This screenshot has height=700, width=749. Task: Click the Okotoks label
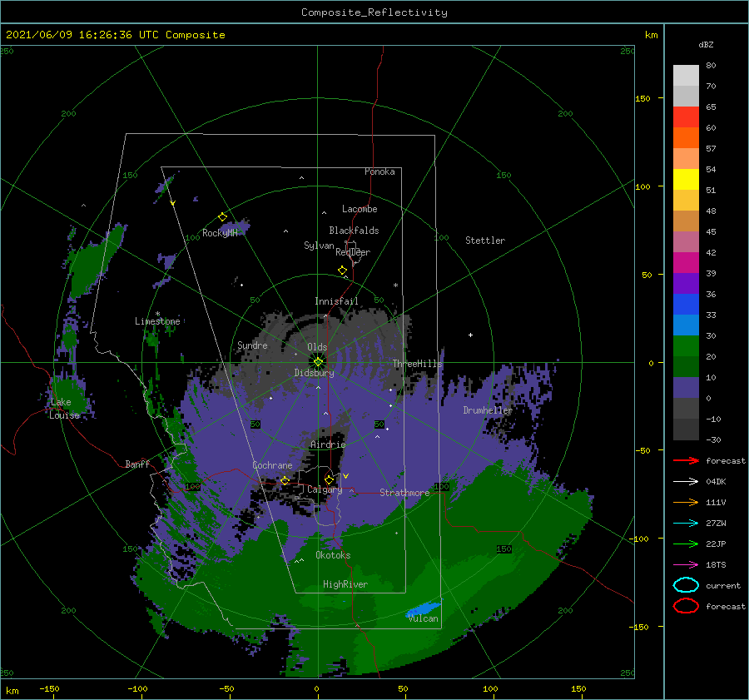(333, 555)
